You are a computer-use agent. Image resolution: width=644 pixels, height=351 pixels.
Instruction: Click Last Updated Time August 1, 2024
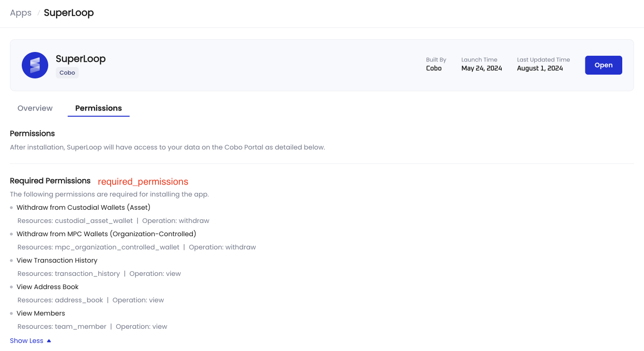coord(540,68)
